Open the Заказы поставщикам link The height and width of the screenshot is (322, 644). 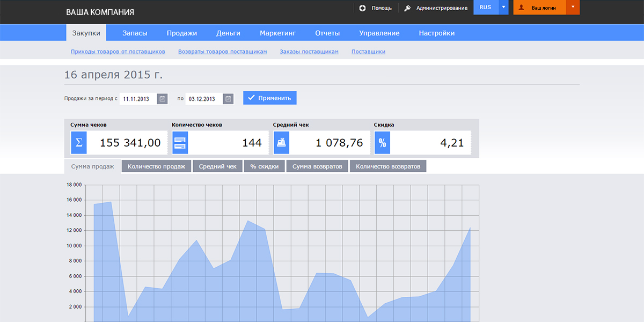tap(309, 52)
